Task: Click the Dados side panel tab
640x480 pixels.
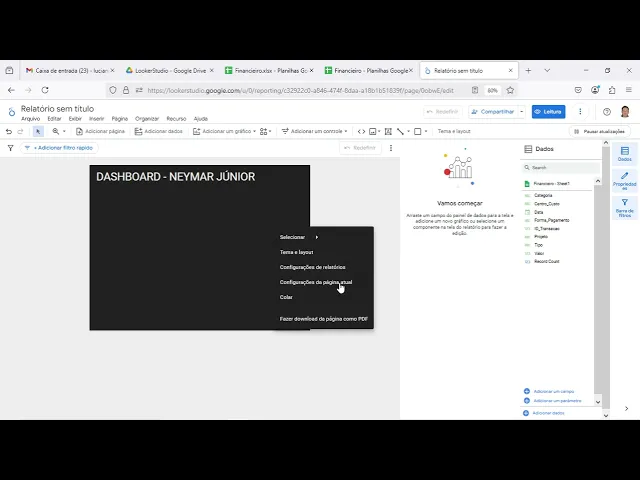Action: [624, 154]
